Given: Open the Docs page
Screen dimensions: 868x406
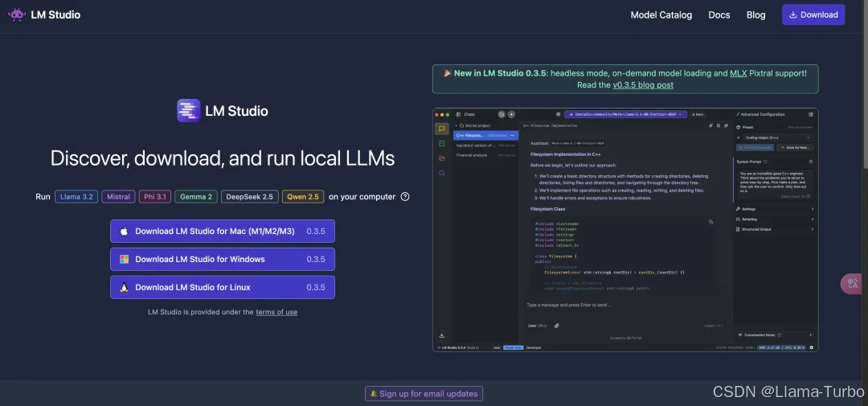Looking at the screenshot, I should (719, 15).
